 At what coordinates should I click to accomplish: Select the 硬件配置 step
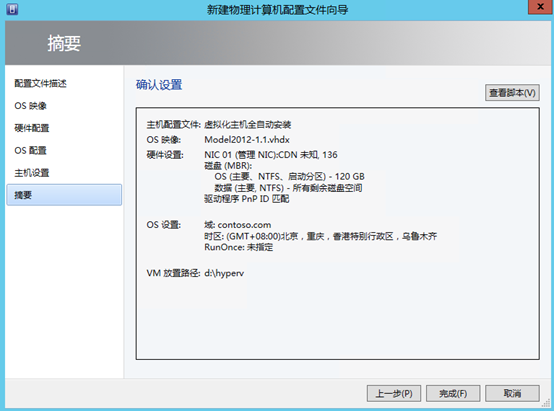(x=32, y=128)
